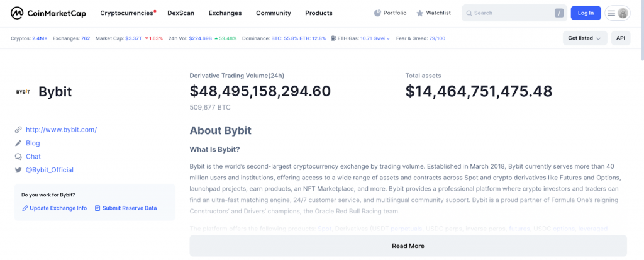Click the chain-link icon beside the bybit.com URL
The width and height of the screenshot is (644, 260).
pos(18,130)
